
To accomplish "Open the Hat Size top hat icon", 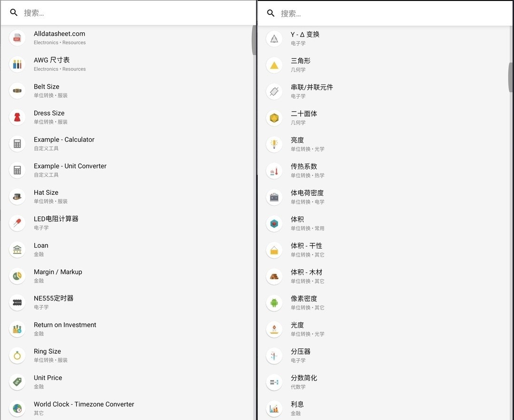I will (17, 197).
